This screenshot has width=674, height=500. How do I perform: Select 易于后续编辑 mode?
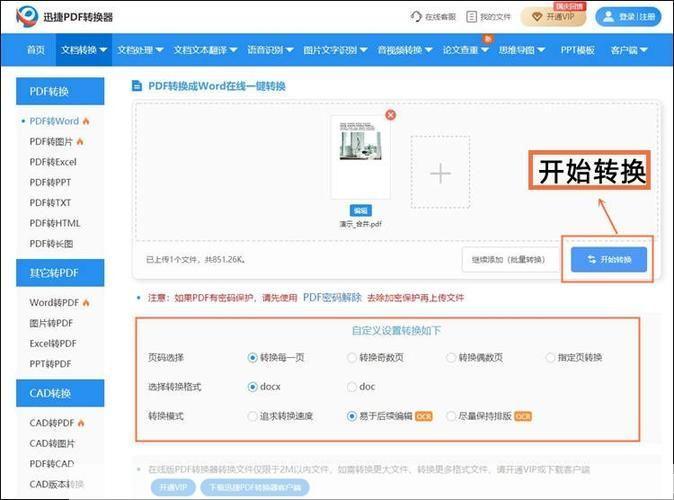point(352,416)
